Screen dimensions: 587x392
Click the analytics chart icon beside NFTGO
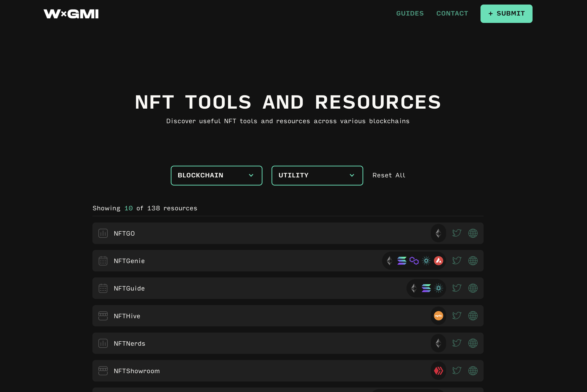pos(103,233)
